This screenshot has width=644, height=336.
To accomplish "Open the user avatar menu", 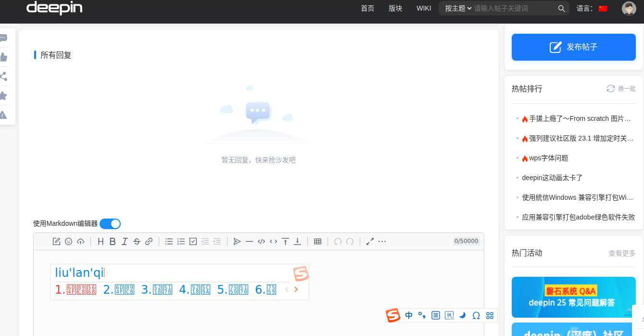I will [629, 8].
